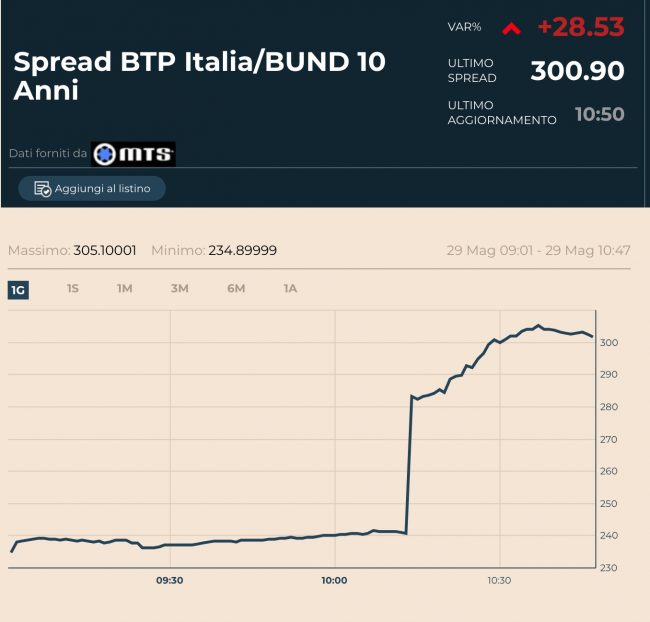The image size is (650, 622).
Task: Click the 29 Mag date range text
Action: click(x=538, y=250)
